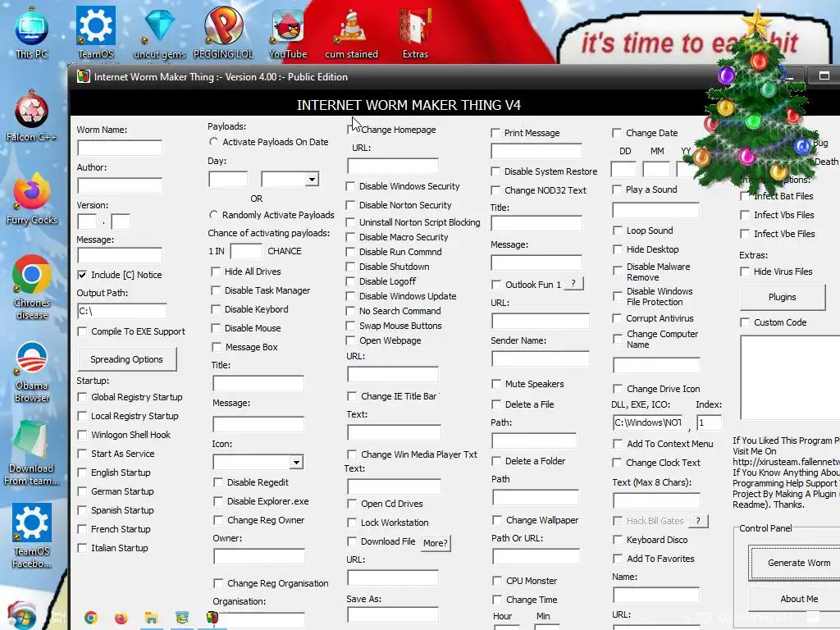840x630 pixels.
Task: Click the Worm Maker taskbar icon
Action: 212,618
